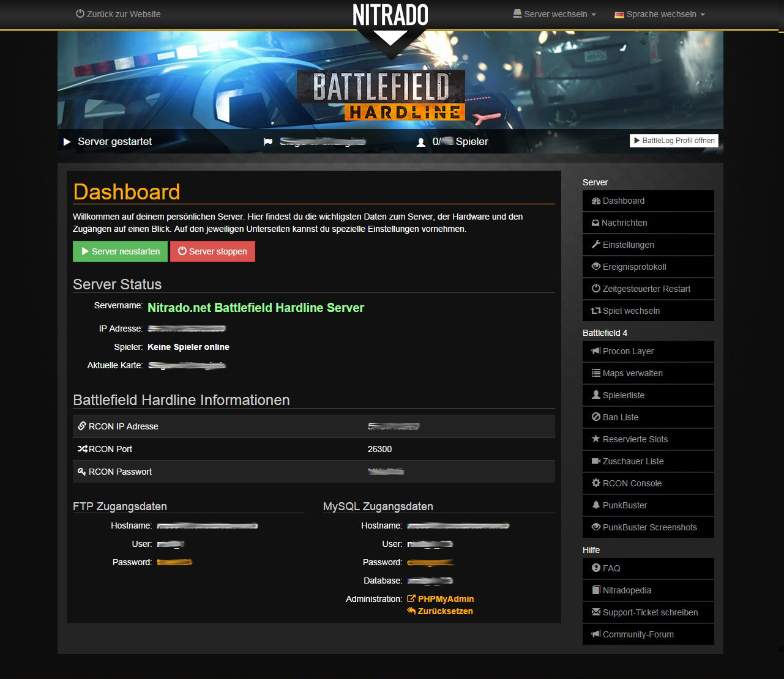
Task: Click the Nitradopedia book icon
Action: (596, 590)
